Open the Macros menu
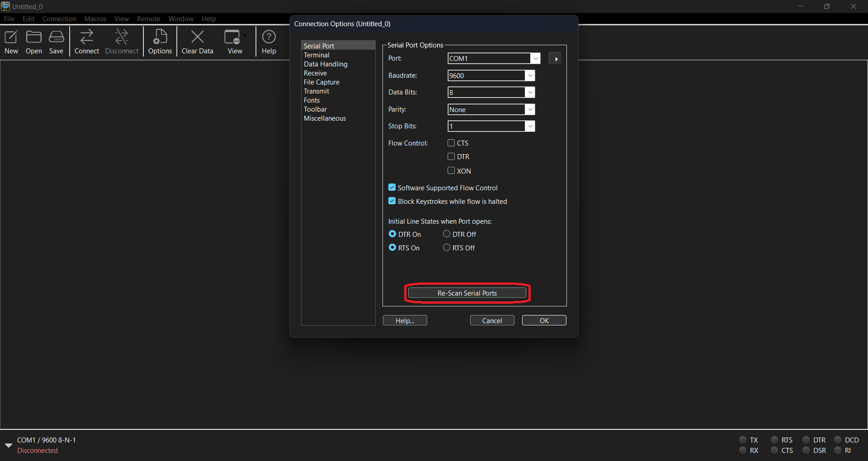 coord(95,19)
